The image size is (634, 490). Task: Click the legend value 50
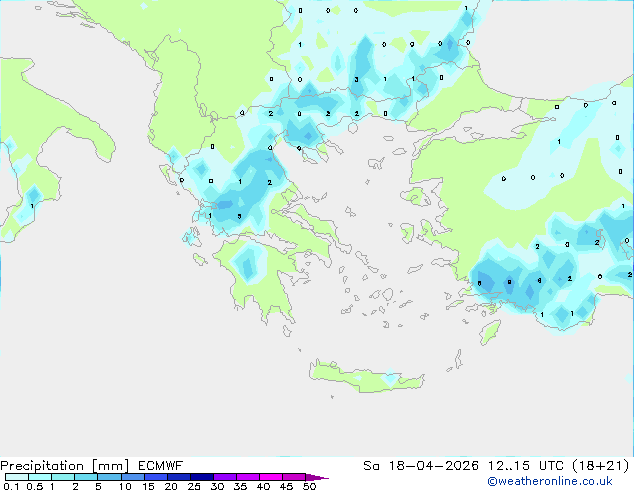click(x=310, y=486)
